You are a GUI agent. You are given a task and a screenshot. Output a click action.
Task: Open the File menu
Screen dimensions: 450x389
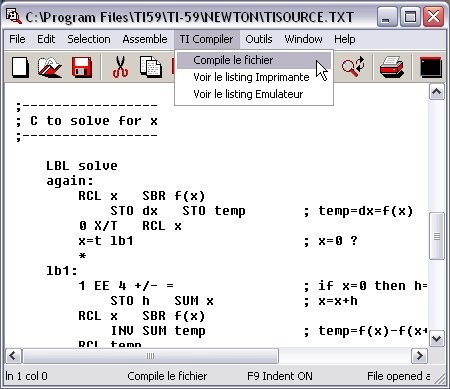click(x=17, y=39)
